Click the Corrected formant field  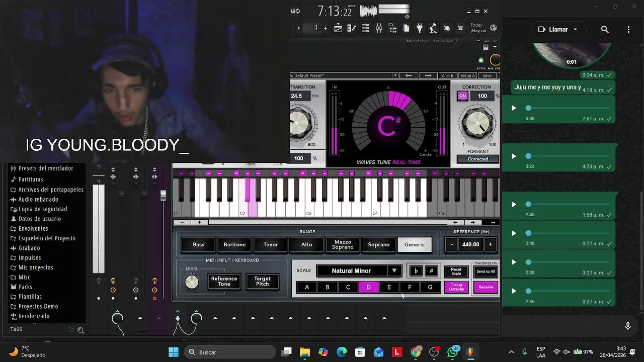click(478, 159)
